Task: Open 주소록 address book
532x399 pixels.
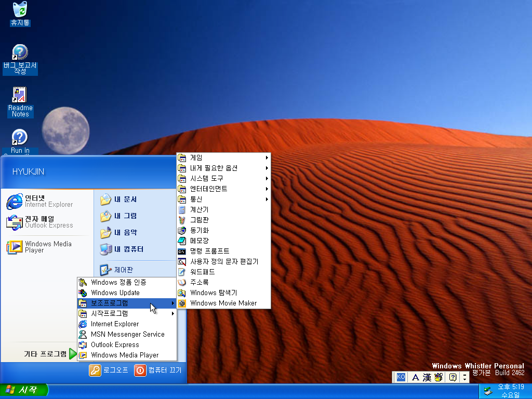Action: (223, 282)
